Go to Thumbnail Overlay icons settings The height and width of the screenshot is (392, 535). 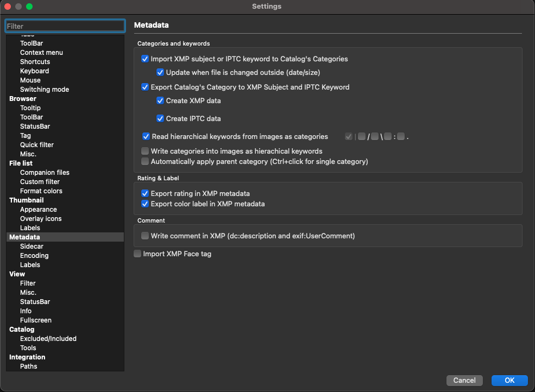click(41, 219)
